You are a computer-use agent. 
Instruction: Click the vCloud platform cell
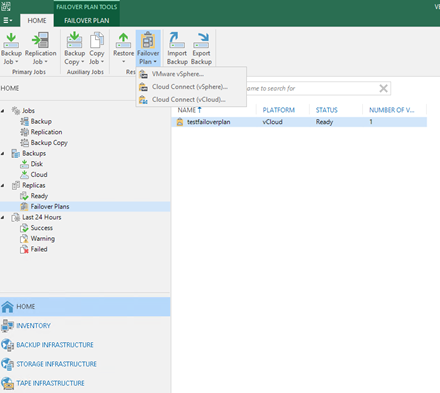point(272,122)
